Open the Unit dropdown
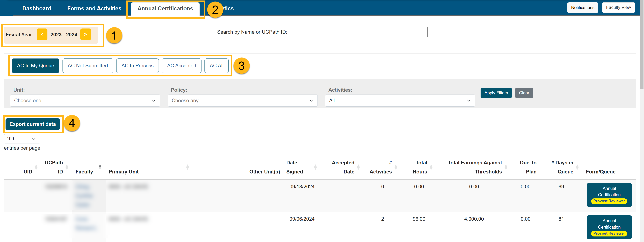This screenshot has width=644, height=242. (x=85, y=101)
